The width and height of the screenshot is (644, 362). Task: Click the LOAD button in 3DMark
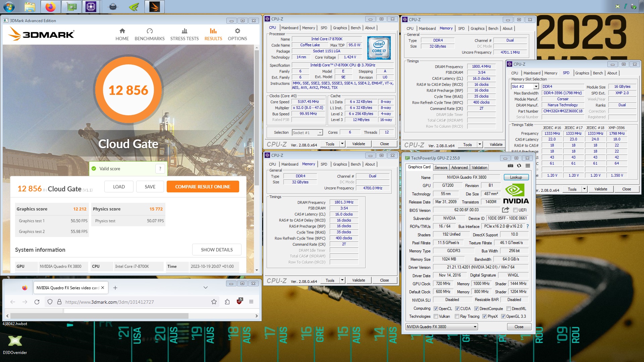click(x=119, y=187)
